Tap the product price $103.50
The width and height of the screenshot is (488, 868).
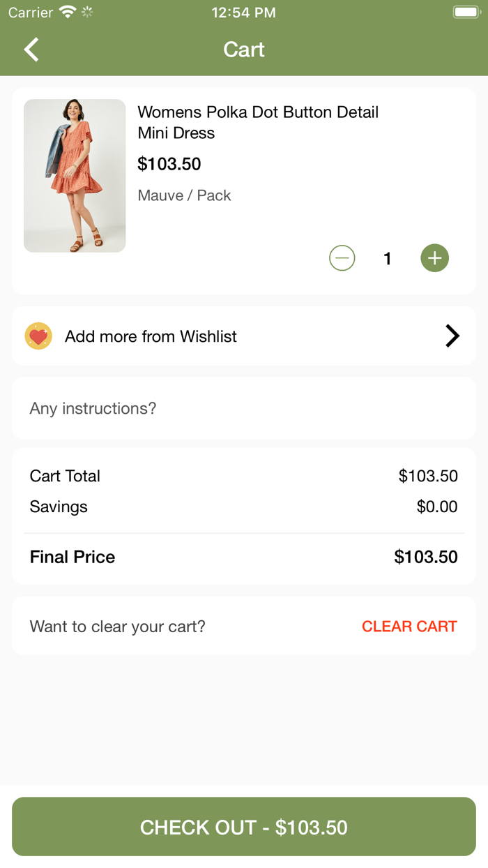tap(169, 164)
